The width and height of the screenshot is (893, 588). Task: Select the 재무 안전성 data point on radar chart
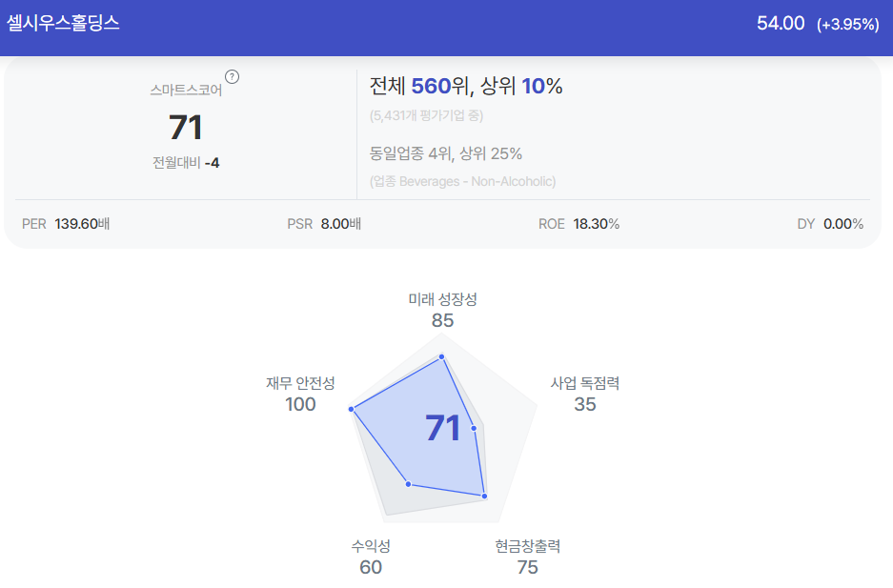pos(352,409)
